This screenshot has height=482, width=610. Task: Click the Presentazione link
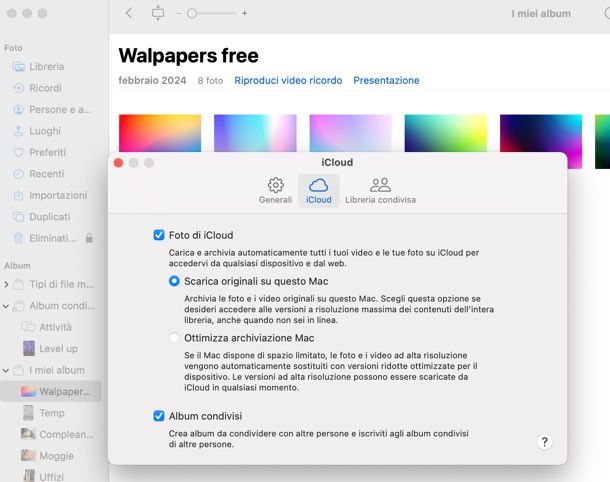(x=386, y=81)
